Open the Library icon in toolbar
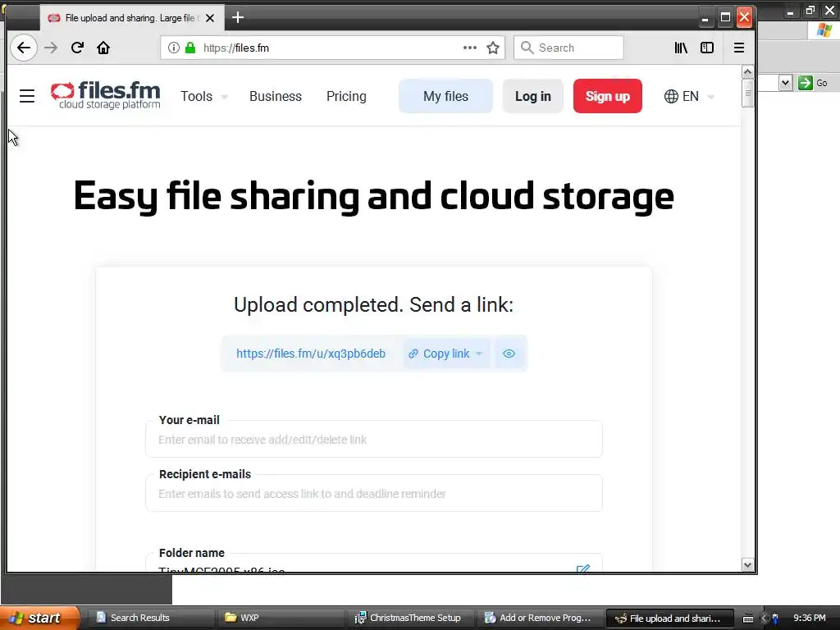This screenshot has height=630, width=840. tap(681, 48)
